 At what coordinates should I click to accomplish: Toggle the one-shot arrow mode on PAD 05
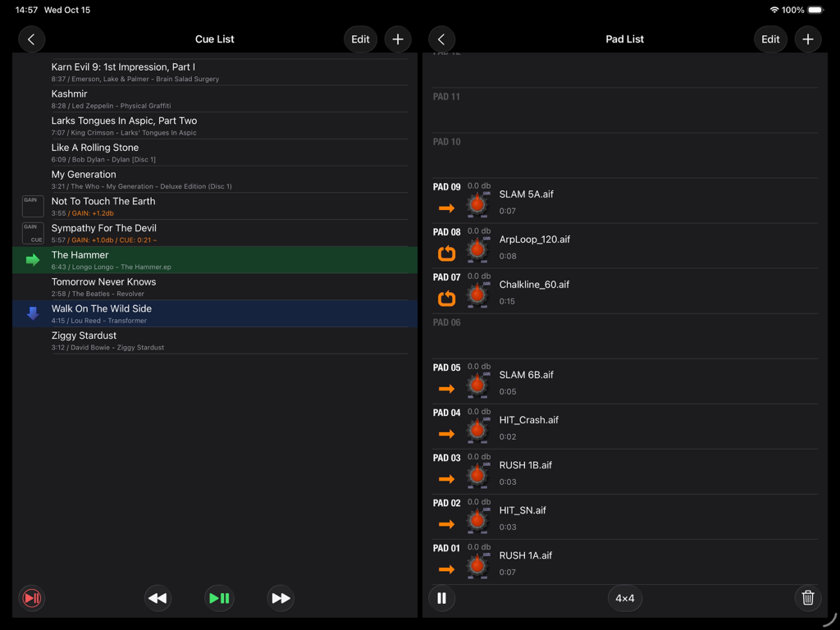[446, 389]
